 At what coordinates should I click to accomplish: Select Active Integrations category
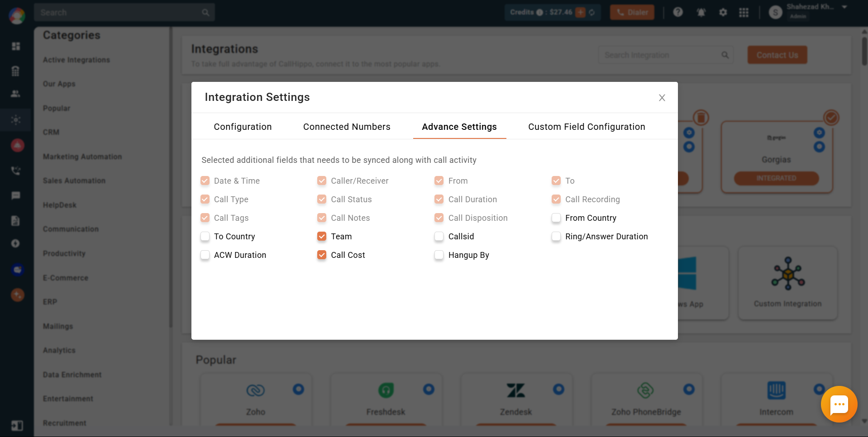[76, 60]
